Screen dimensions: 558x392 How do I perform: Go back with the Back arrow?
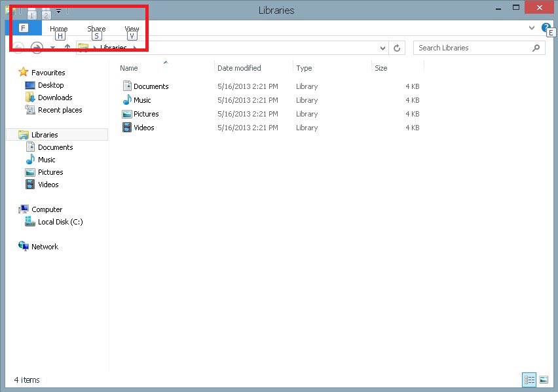(x=18, y=47)
